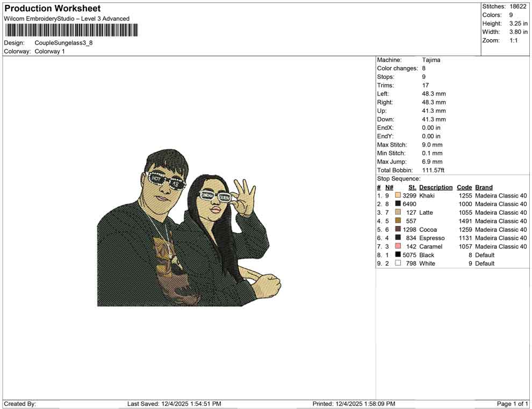This screenshot has width=532, height=409.
Task: Click the Max Jump value '6.9 mm'
Action: click(432, 162)
